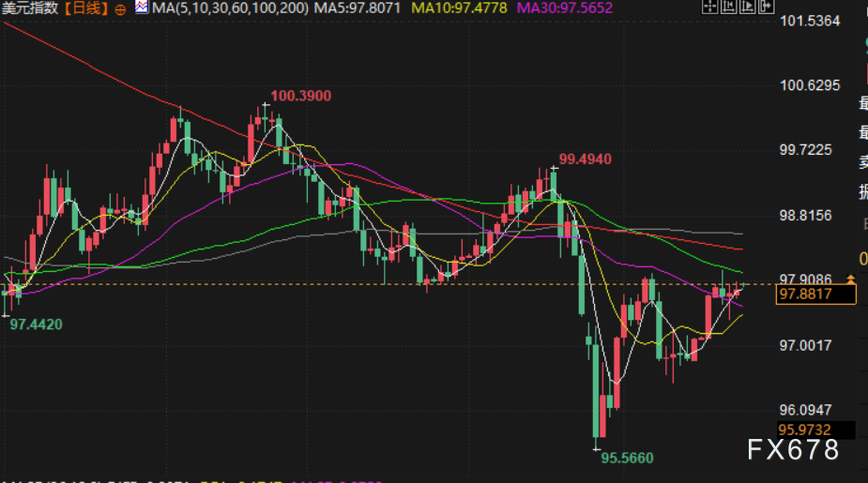Click the 97.4420 low annotation at the chart's start

(x=36, y=325)
